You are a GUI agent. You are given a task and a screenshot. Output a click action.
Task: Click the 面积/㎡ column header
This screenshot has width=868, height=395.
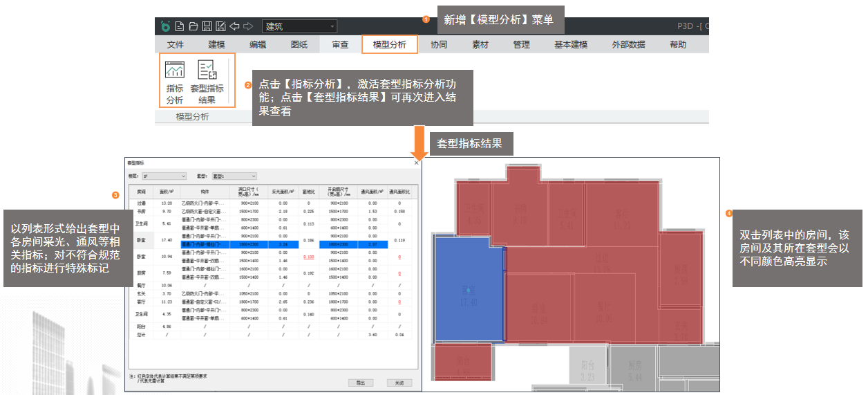[x=166, y=192]
